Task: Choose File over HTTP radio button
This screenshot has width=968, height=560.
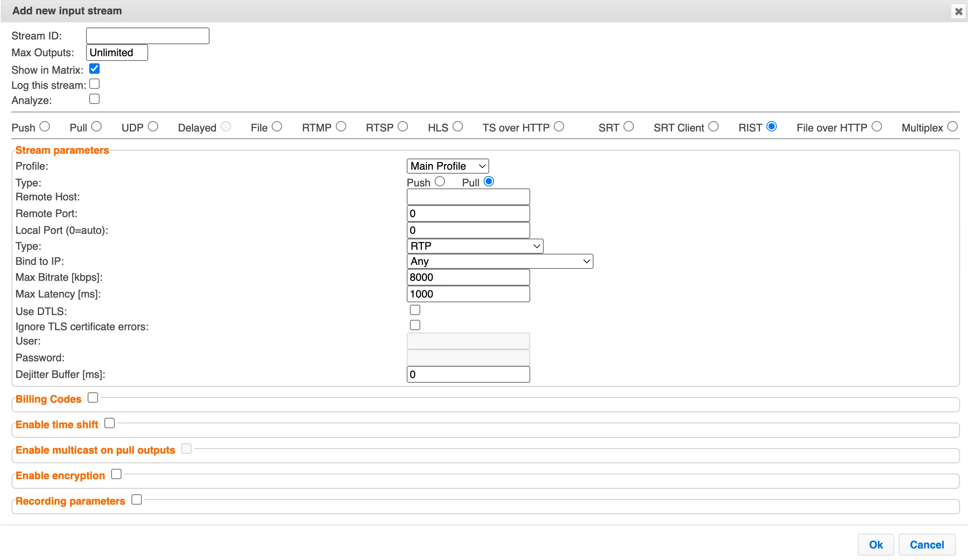Action: [877, 127]
